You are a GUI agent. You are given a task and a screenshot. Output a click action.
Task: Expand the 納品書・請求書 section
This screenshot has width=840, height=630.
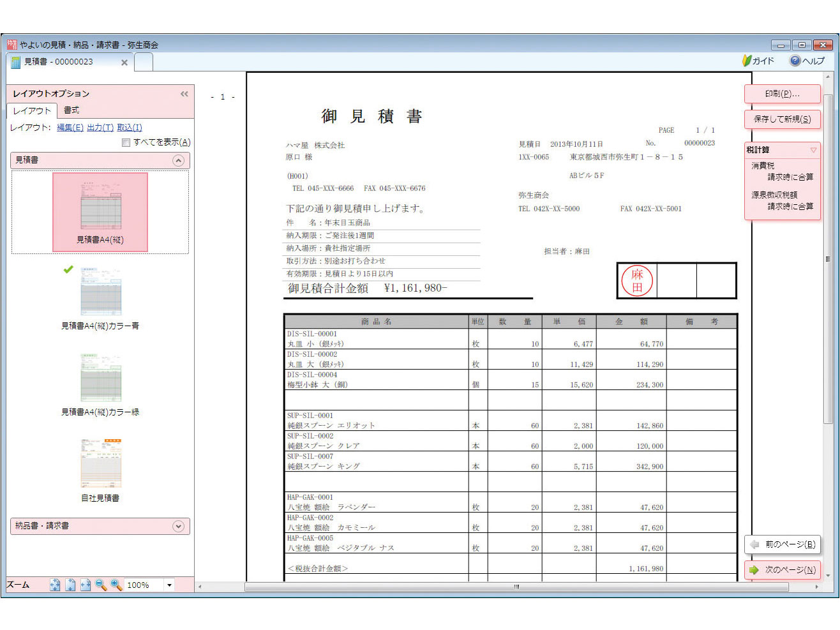179,526
